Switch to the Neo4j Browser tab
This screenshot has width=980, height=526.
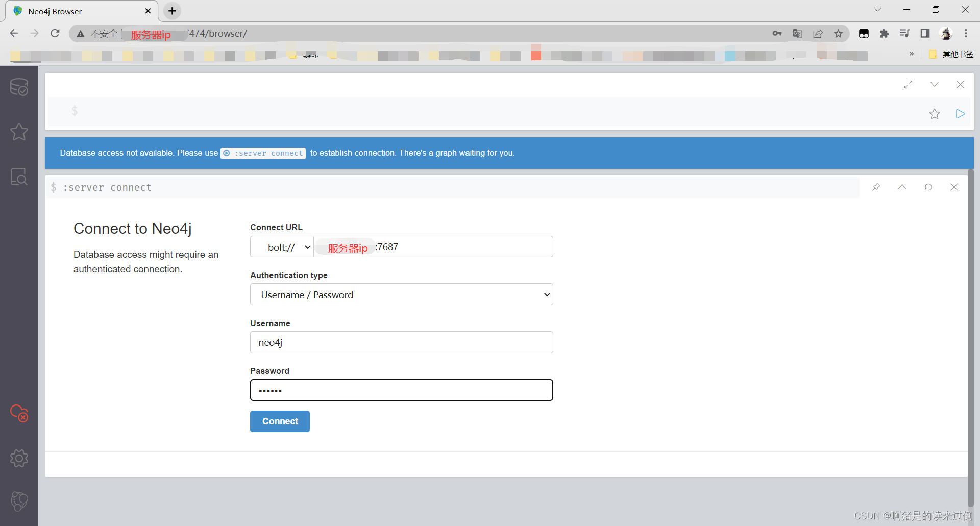(x=71, y=11)
